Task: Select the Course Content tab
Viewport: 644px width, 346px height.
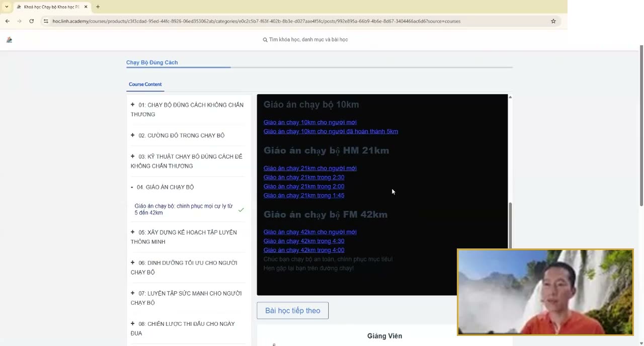Action: pos(145,84)
